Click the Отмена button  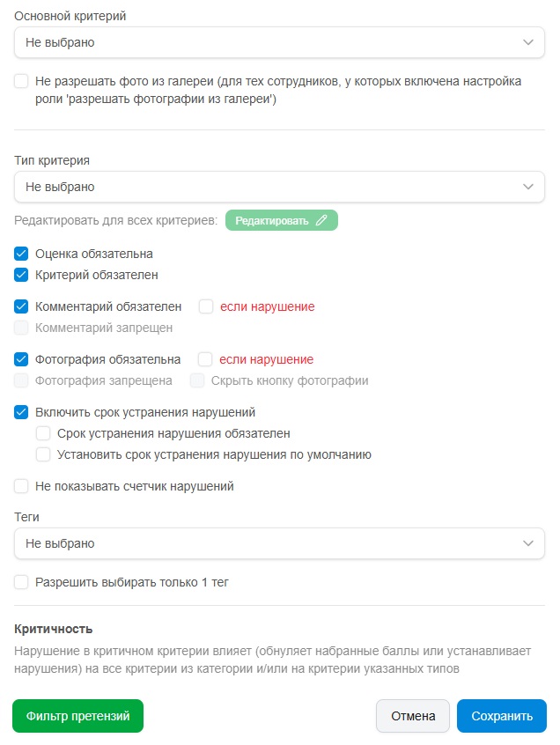click(x=413, y=716)
